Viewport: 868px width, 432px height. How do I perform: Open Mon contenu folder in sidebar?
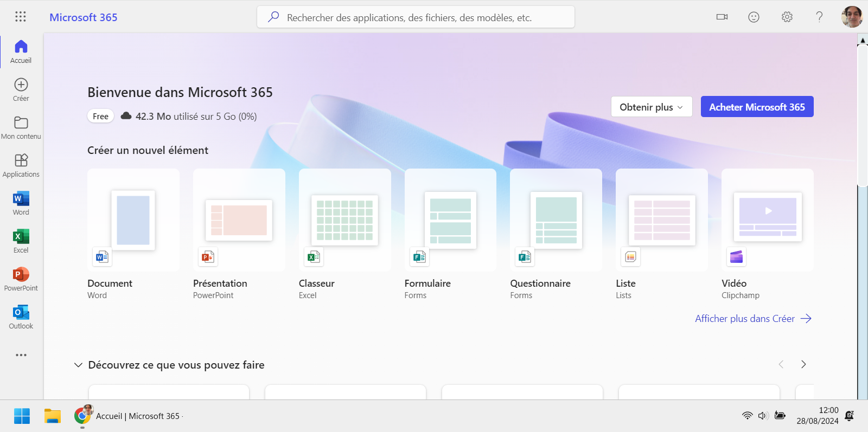pyautogui.click(x=21, y=128)
